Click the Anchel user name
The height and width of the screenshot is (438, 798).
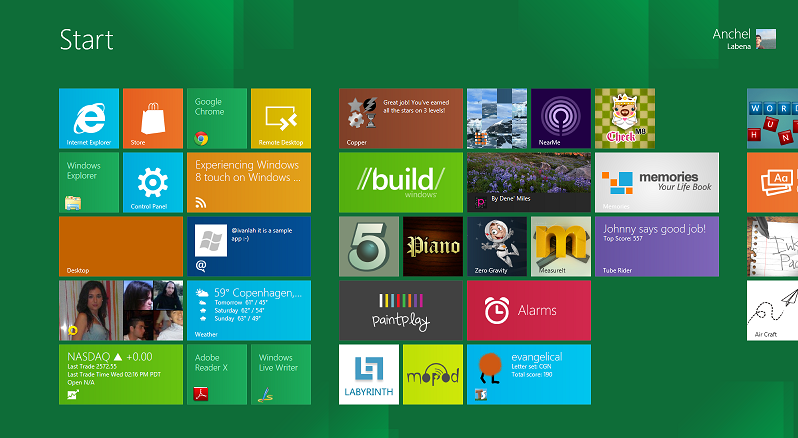point(731,34)
